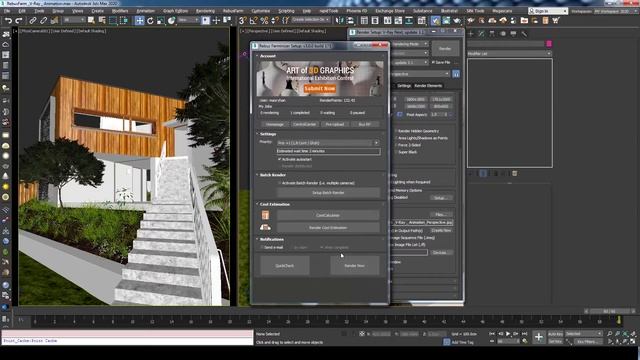Viewport: 640px width, 360px height.
Task: Toggle Window/Crossing selection mode
Action: 124,20
